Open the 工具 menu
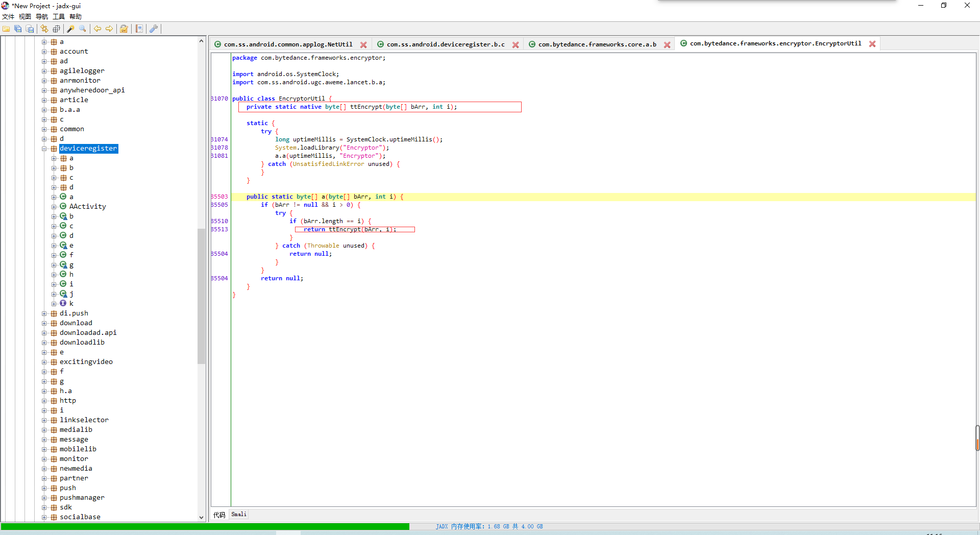 pos(59,17)
